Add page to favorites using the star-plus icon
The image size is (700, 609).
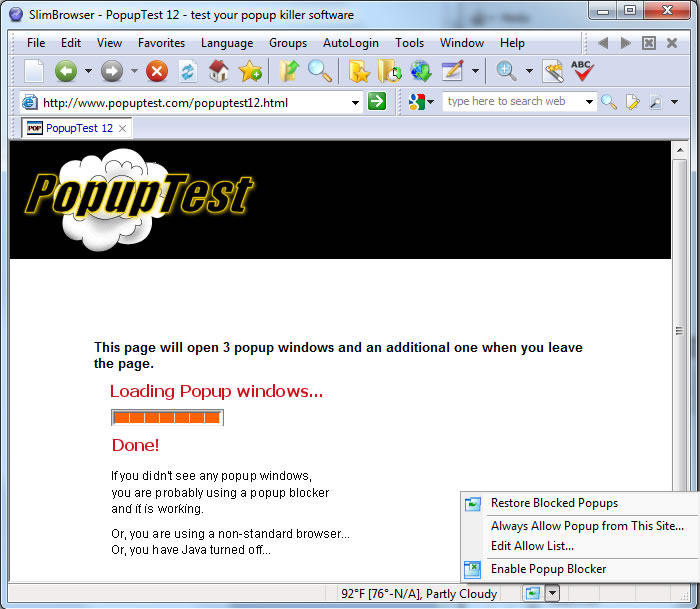(x=250, y=71)
